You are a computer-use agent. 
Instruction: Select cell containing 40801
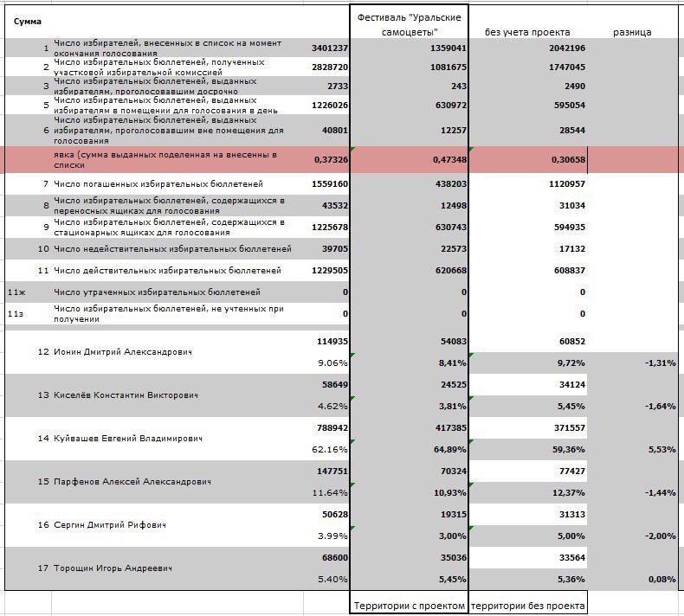click(x=335, y=130)
